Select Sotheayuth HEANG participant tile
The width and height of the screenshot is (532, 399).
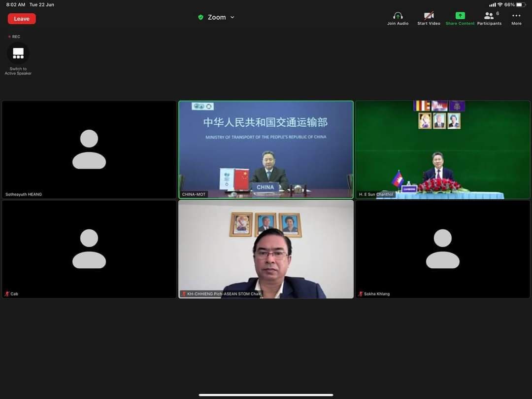[89, 149]
